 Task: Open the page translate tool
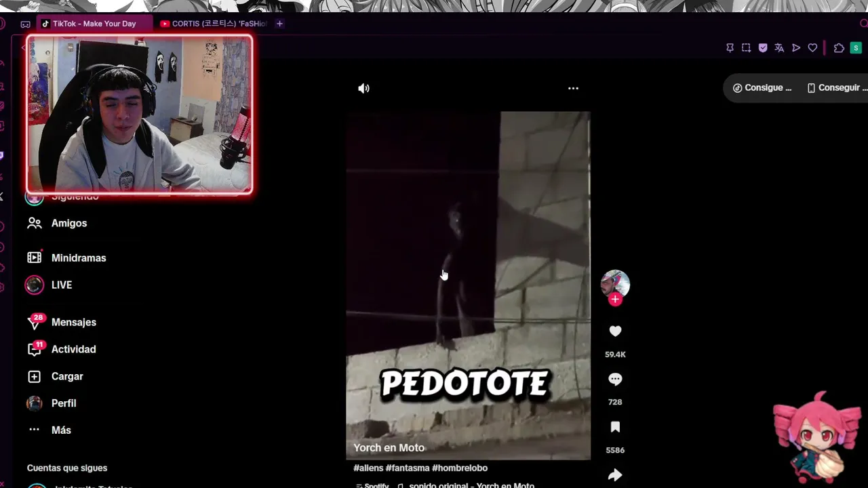(779, 48)
